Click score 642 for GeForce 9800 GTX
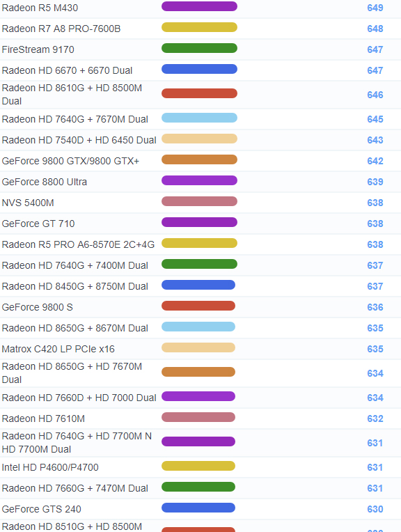This screenshot has width=401, height=532. pos(375,161)
